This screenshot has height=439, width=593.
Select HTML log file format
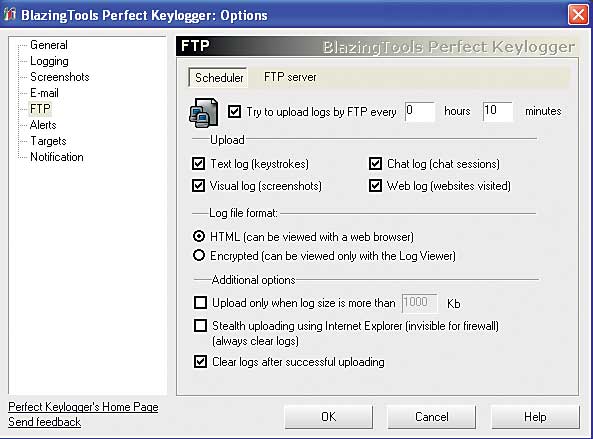(199, 236)
